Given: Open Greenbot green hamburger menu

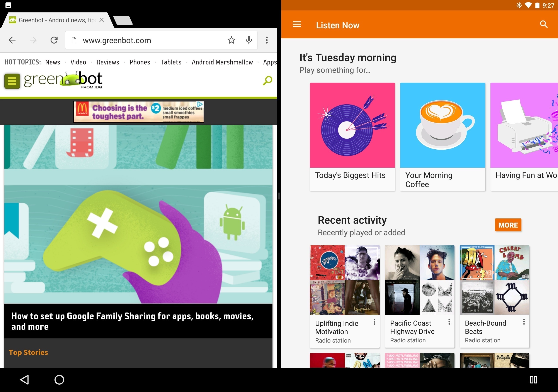Looking at the screenshot, I should [x=12, y=81].
